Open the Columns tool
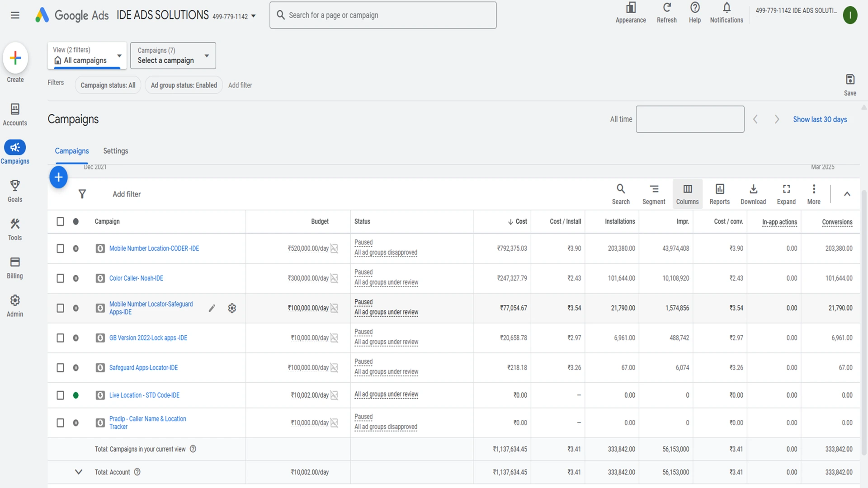This screenshot has height=488, width=868. [688, 194]
